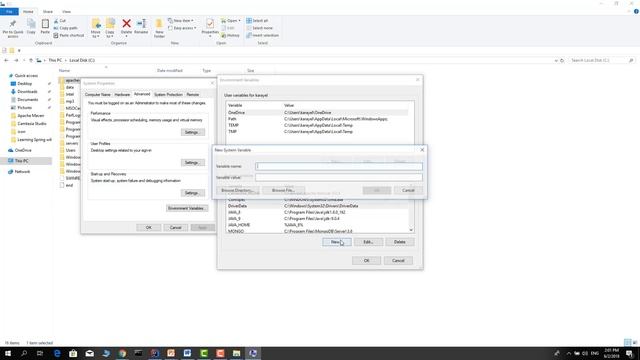Click the Paste icon in ribbon
640x360 pixels.
(x=45, y=24)
